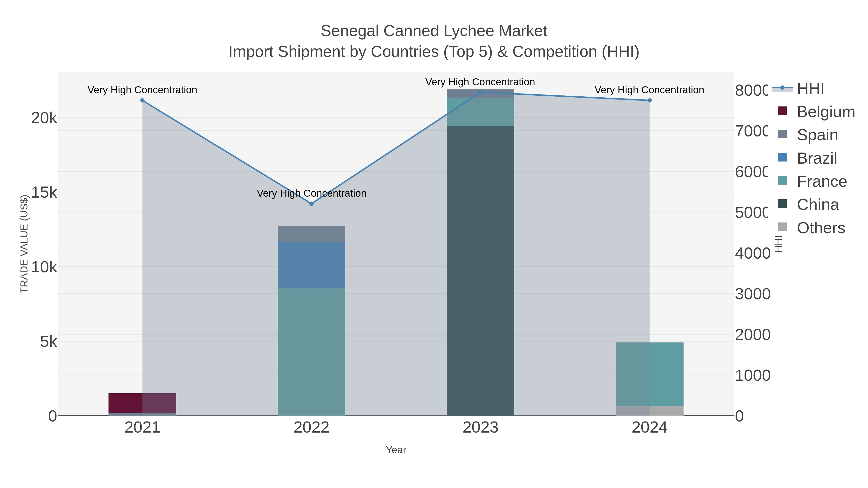Click the TRADE VALUE (US$) axis title
The image size is (868, 488).
24,244
